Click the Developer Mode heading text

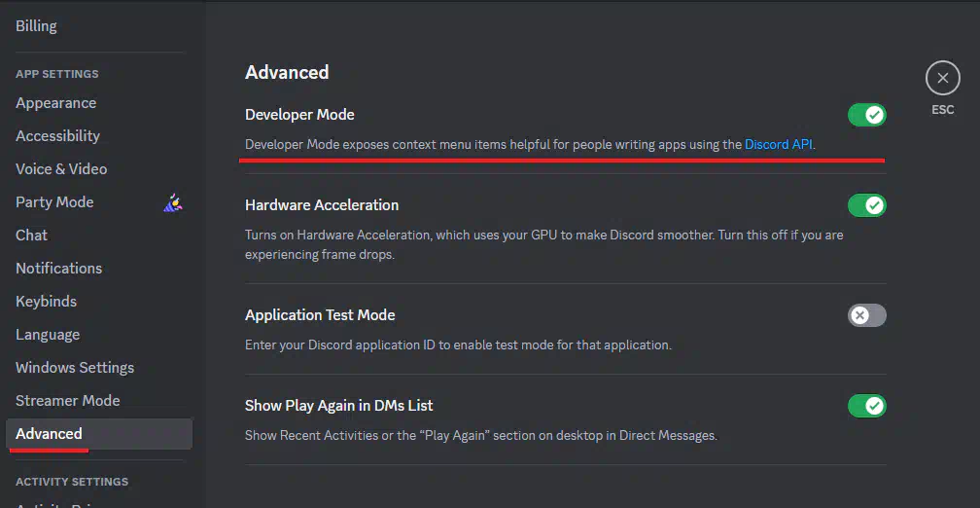(299, 115)
